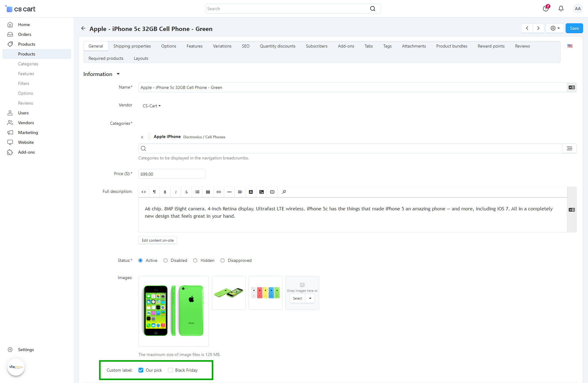The width and height of the screenshot is (588, 383).
Task: Go back using the arrow beside title
Action: (x=83, y=29)
